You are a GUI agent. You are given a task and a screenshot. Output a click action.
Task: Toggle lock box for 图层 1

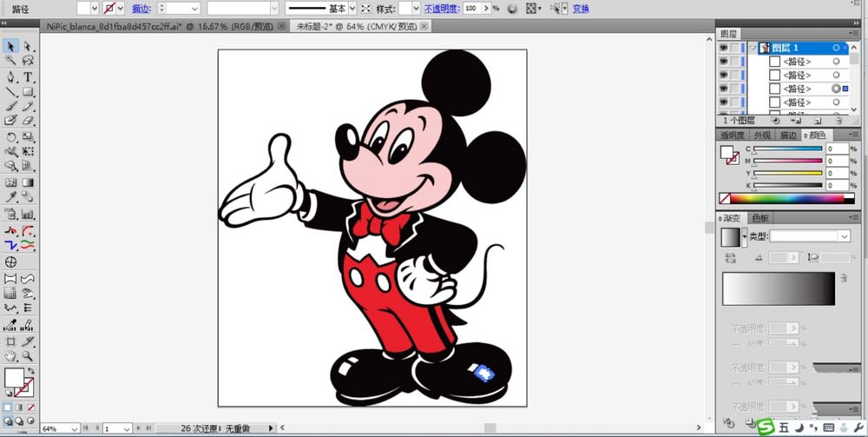[734, 48]
